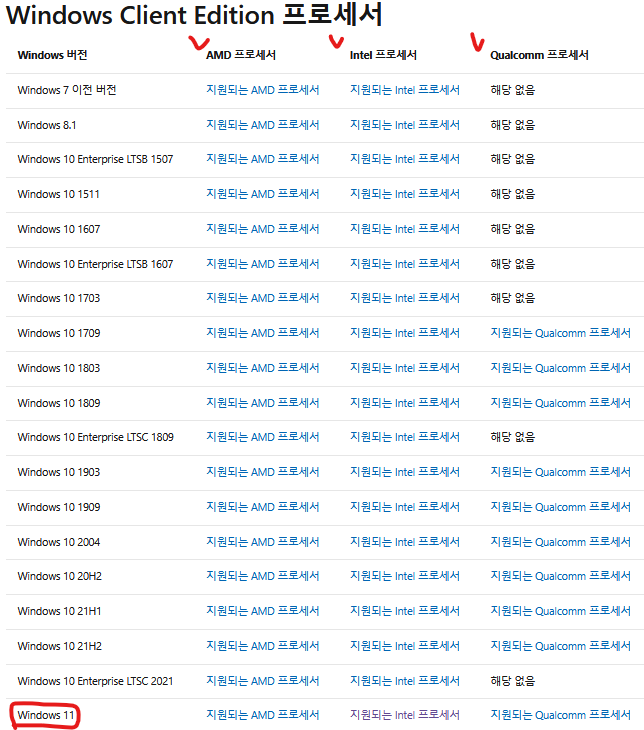Open Qualcomm link for Windows 10 1803

pyautogui.click(x=560, y=368)
